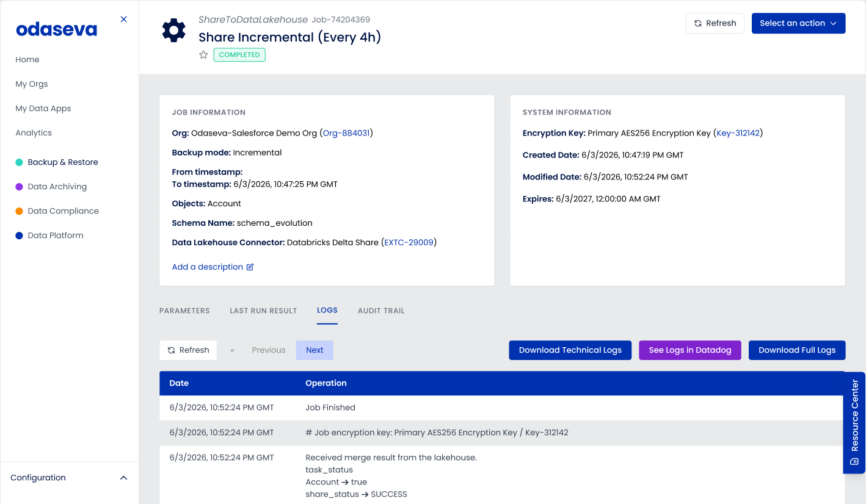Click the To timestamp value
Screen dimensions: 866x504
coord(286,184)
